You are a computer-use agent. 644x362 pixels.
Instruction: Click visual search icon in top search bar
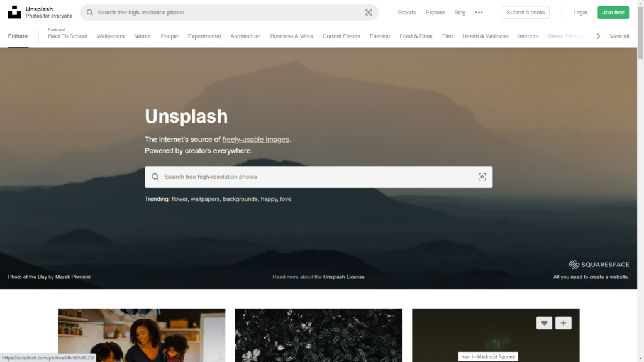[x=369, y=13]
